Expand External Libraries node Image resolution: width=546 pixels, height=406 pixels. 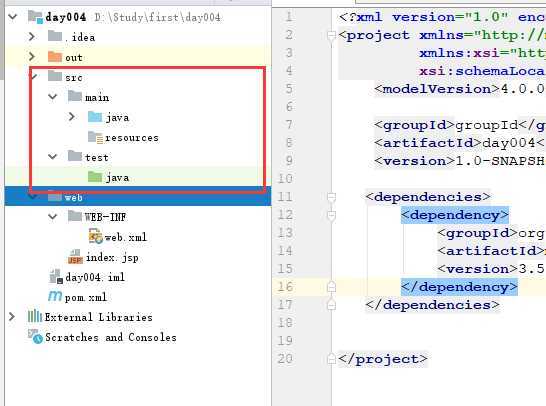click(x=11, y=317)
